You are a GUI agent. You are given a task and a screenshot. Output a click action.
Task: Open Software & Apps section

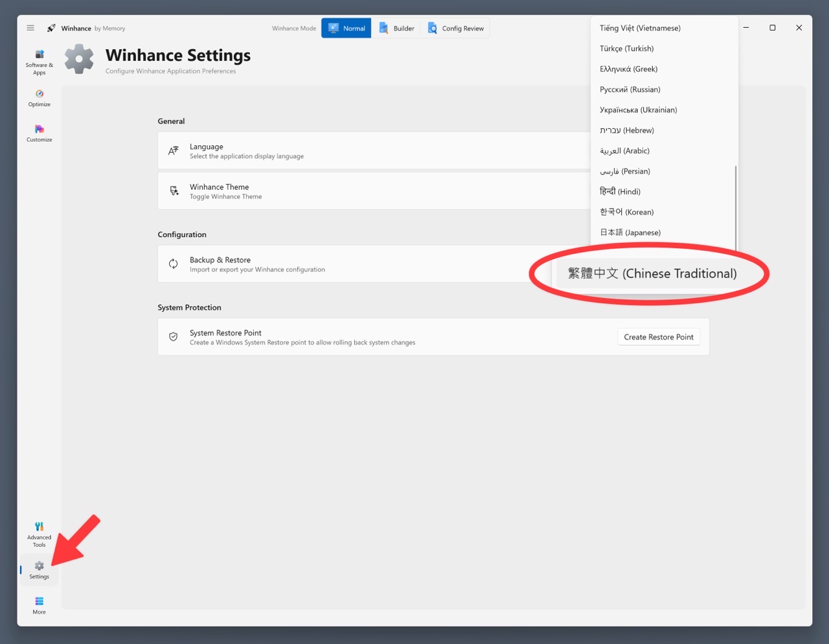click(x=40, y=62)
